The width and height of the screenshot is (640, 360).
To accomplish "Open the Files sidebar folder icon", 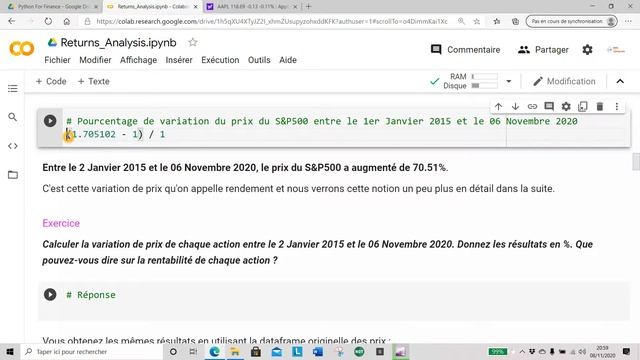I will (13, 175).
